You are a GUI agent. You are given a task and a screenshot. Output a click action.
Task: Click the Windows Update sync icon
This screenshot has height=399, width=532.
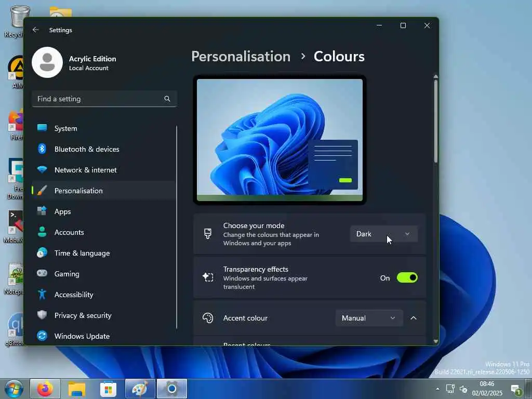coord(42,336)
